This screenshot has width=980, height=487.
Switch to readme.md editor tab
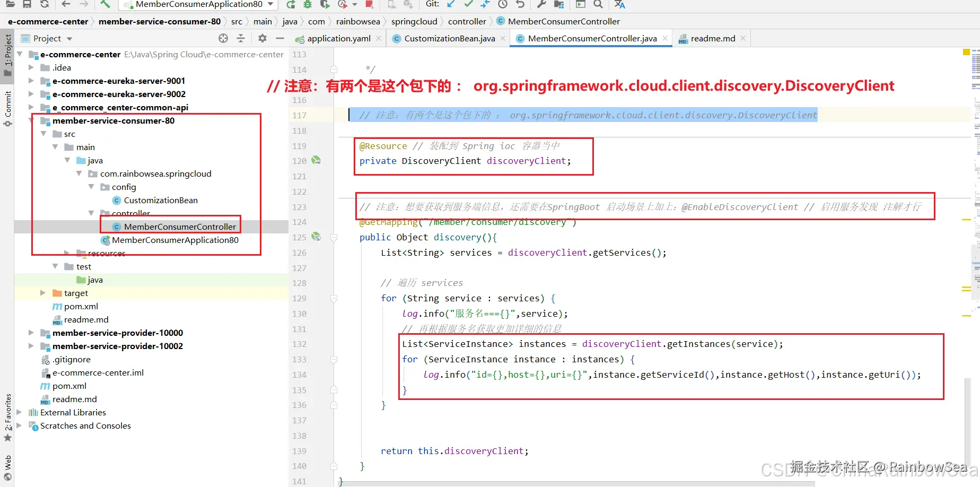point(713,38)
